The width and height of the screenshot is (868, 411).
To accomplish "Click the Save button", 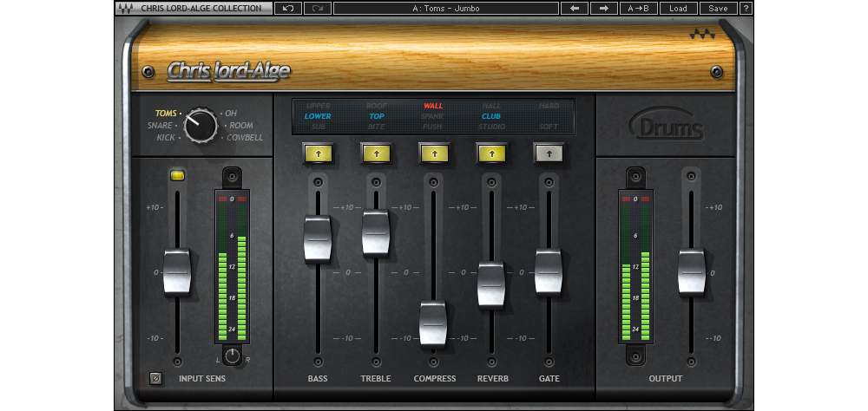I will click(x=718, y=9).
